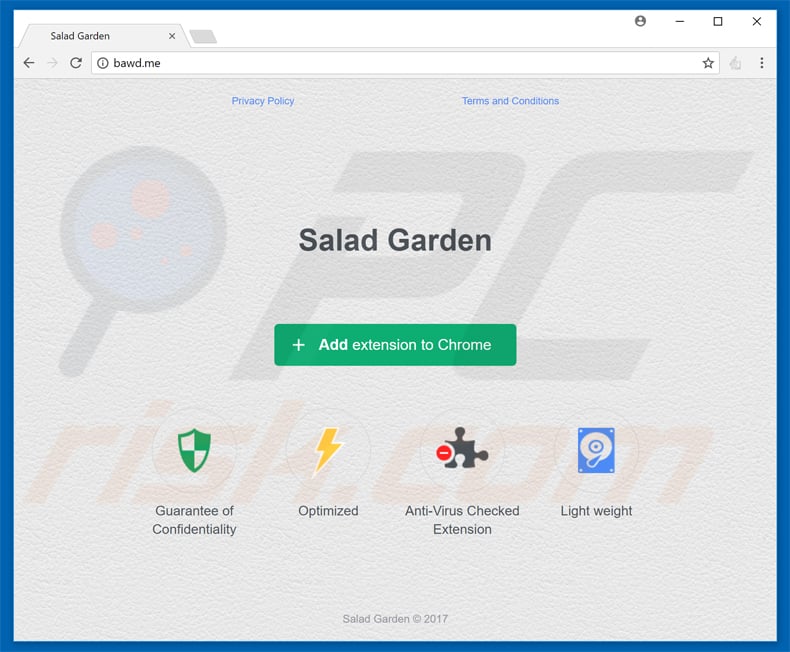
Task: Click the lightning bolt Optimized icon
Action: (x=328, y=451)
